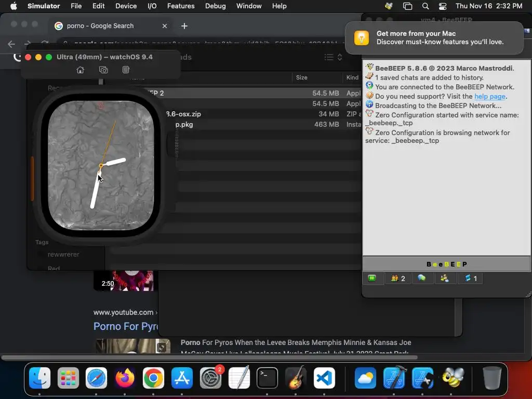Open TextEdit from the Dock
The width and height of the screenshot is (532, 399).
coord(239,378)
